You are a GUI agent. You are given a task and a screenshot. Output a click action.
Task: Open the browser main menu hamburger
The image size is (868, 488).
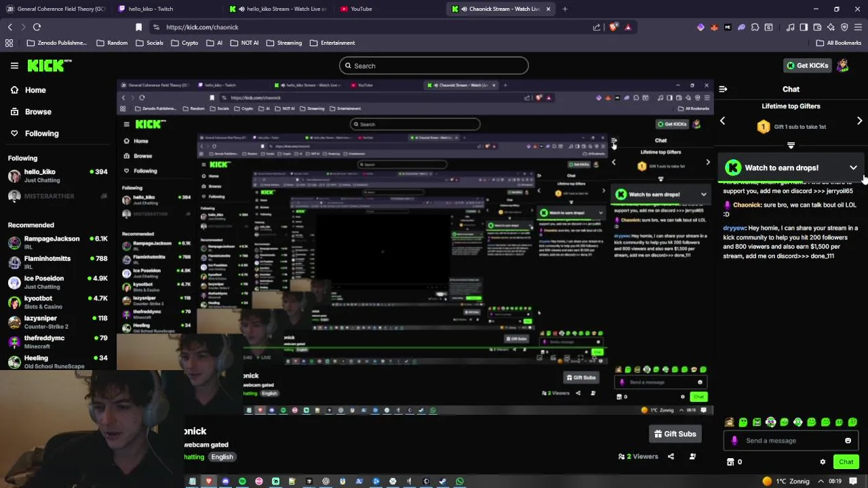(858, 27)
